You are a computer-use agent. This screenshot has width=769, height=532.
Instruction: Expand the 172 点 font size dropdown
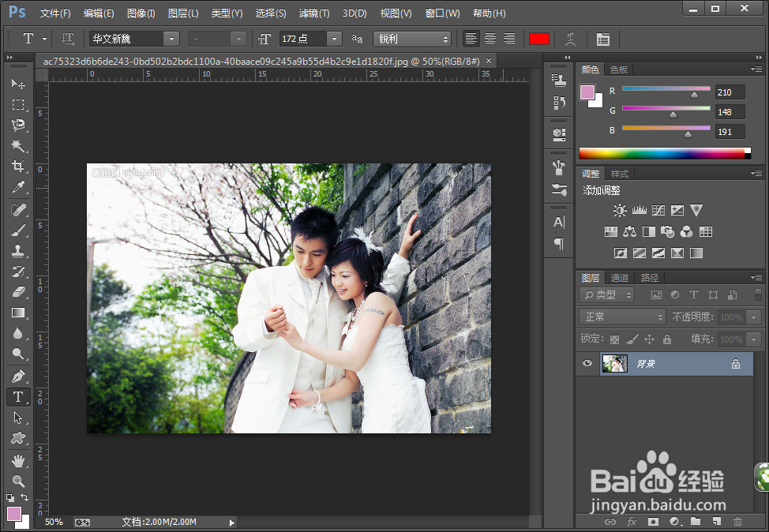(x=335, y=39)
